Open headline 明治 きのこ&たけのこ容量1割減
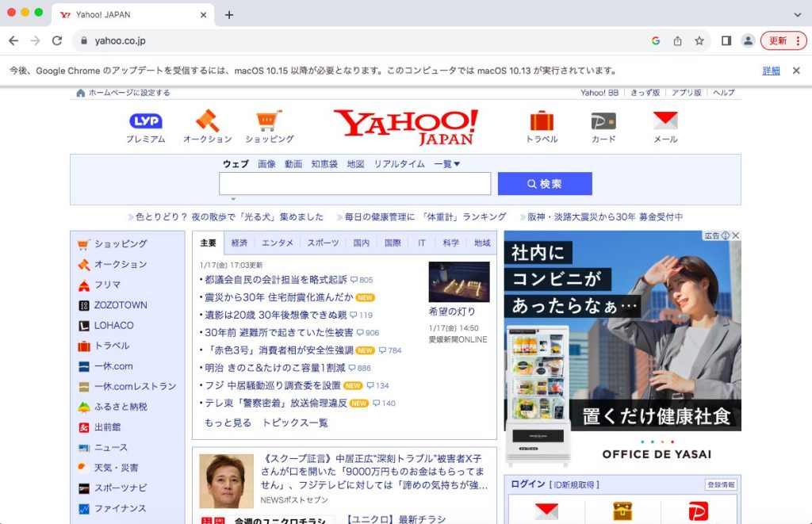The width and height of the screenshot is (812, 524). point(275,368)
